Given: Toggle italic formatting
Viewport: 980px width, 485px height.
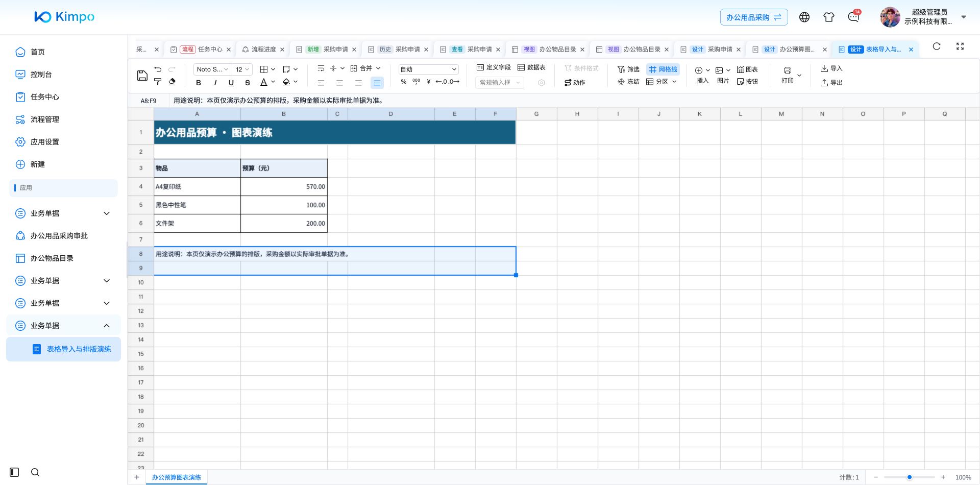Looking at the screenshot, I should click(215, 82).
